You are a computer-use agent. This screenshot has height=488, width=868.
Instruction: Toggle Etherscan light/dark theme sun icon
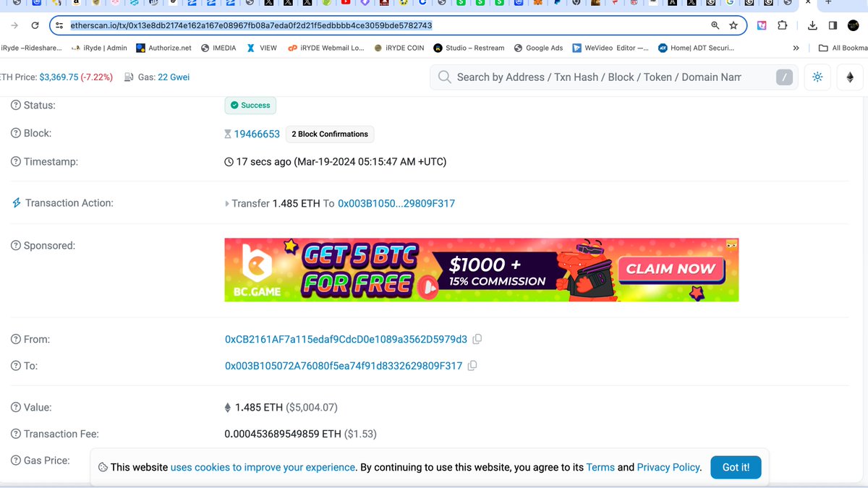tap(817, 77)
